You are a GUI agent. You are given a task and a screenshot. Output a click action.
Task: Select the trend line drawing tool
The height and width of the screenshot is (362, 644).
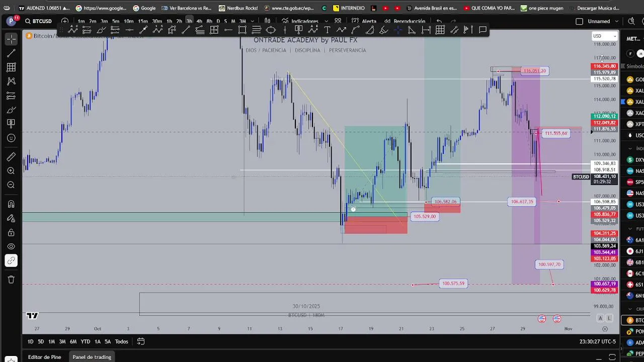11,53
